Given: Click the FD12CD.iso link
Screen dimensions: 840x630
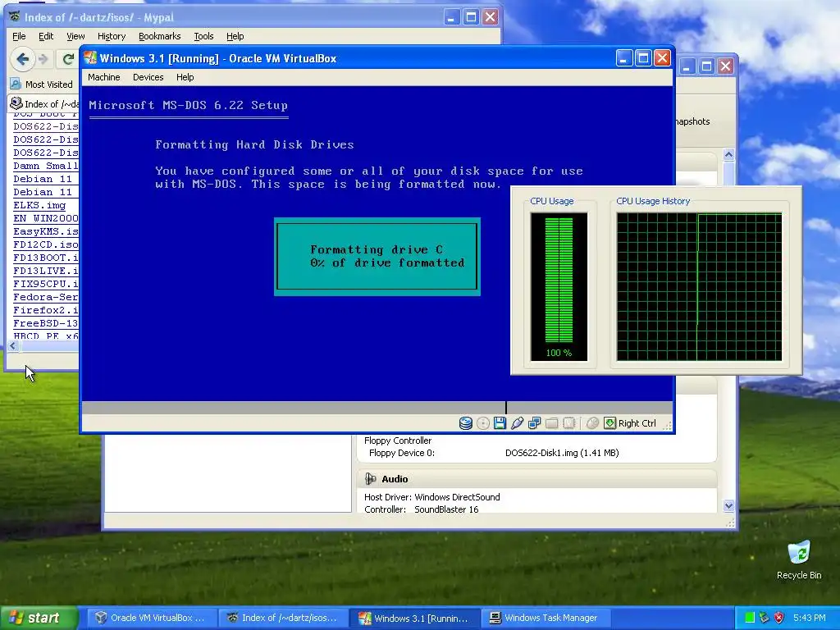Looking at the screenshot, I should coord(46,244).
